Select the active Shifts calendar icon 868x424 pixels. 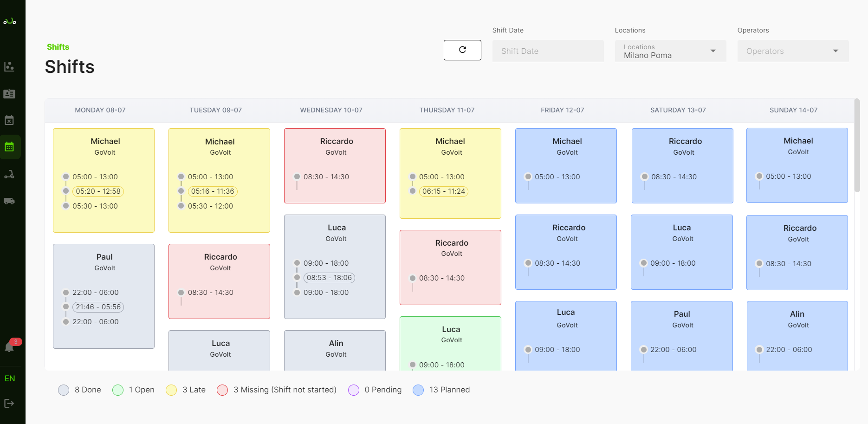click(9, 147)
